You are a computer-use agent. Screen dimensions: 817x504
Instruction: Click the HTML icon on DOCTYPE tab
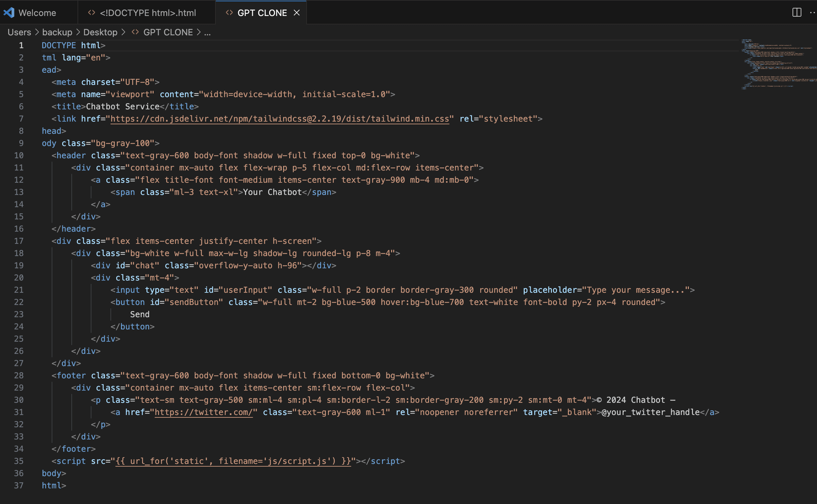click(x=91, y=13)
